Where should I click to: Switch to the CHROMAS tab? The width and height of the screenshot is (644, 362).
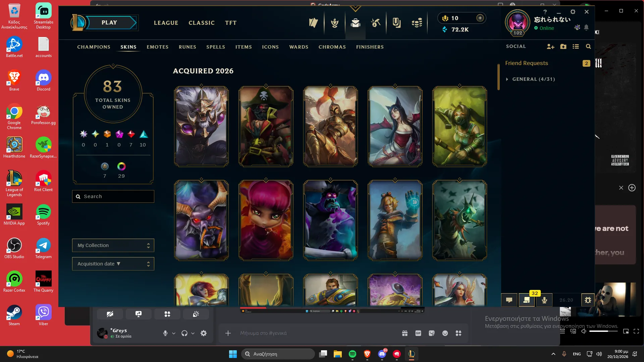coord(332,47)
